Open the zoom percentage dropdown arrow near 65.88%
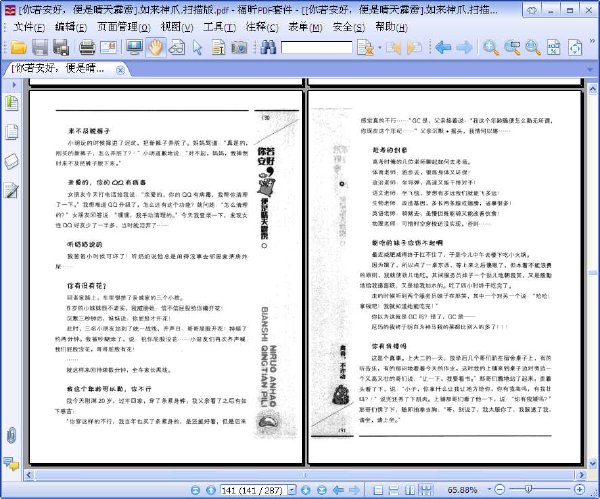The height and width of the screenshot is (499, 600). (489, 489)
